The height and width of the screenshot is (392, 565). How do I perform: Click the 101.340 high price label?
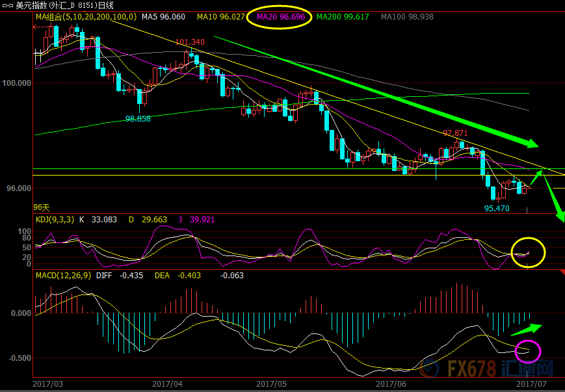pyautogui.click(x=190, y=42)
